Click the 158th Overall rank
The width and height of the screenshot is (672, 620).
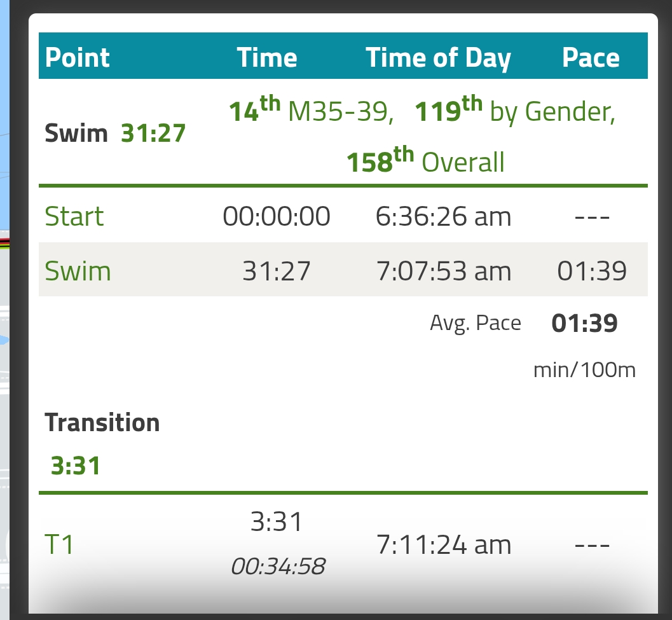[425, 160]
